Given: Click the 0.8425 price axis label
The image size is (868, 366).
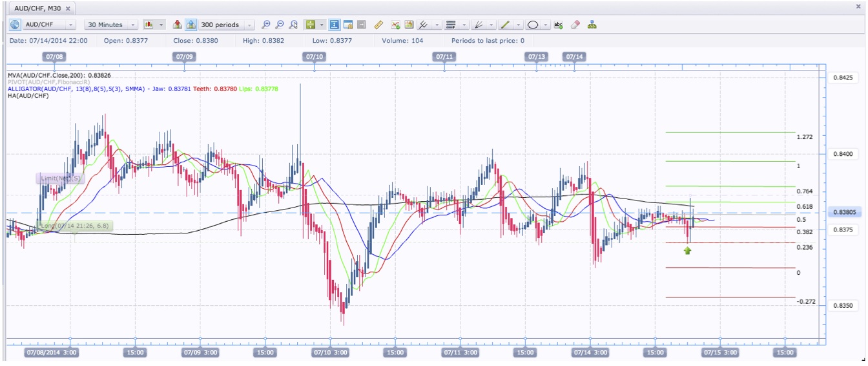Looking at the screenshot, I should click(x=842, y=78).
